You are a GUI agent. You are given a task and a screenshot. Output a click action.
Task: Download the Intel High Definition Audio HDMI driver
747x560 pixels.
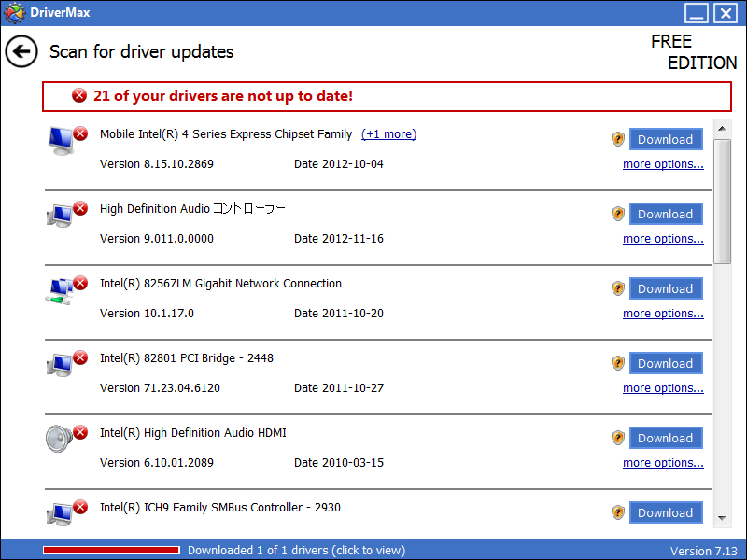point(666,438)
